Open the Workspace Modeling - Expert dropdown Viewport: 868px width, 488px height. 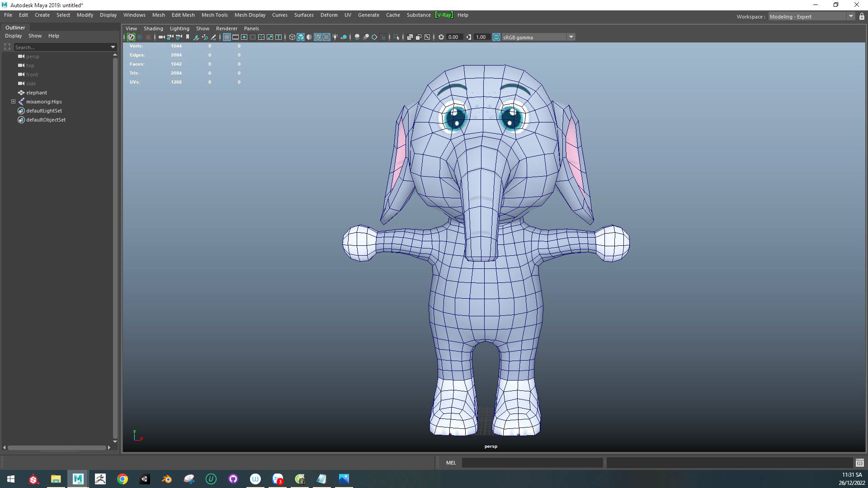coord(811,17)
